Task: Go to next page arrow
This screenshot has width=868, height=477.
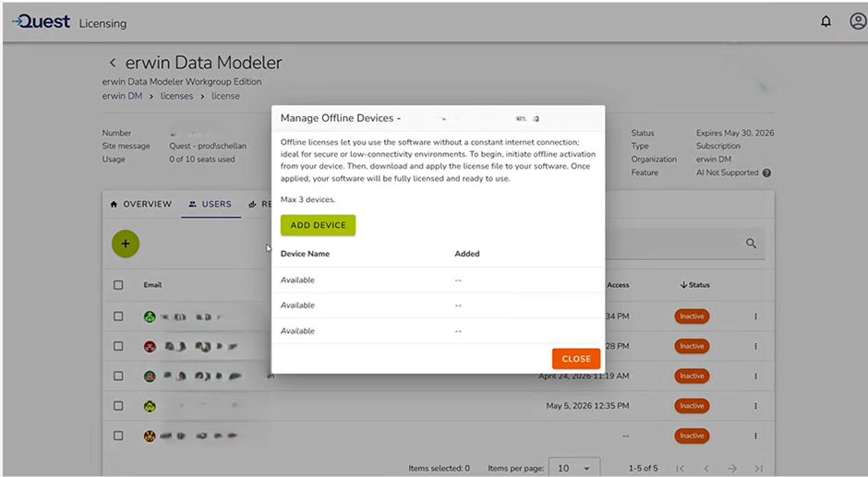Action: [x=732, y=469]
